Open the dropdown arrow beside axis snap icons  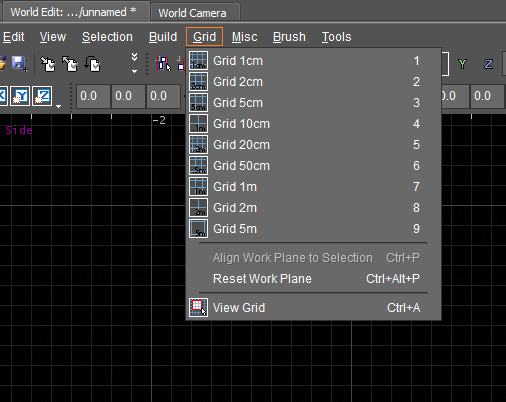(58, 106)
